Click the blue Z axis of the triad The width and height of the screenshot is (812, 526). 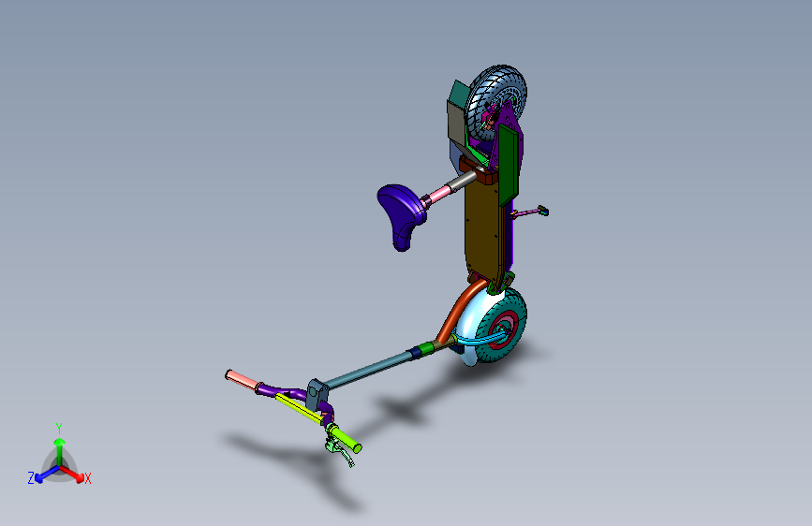(47, 474)
